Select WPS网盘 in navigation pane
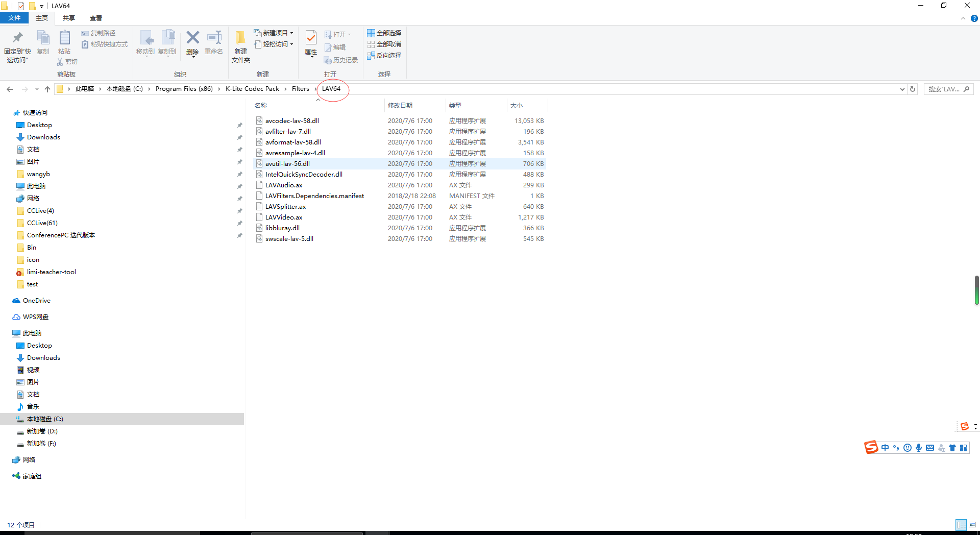Viewport: 980px width, 535px height. [x=35, y=317]
